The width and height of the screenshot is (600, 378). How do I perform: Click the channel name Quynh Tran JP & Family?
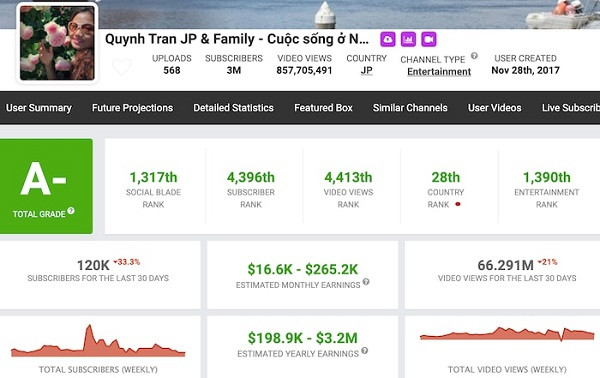[236, 39]
